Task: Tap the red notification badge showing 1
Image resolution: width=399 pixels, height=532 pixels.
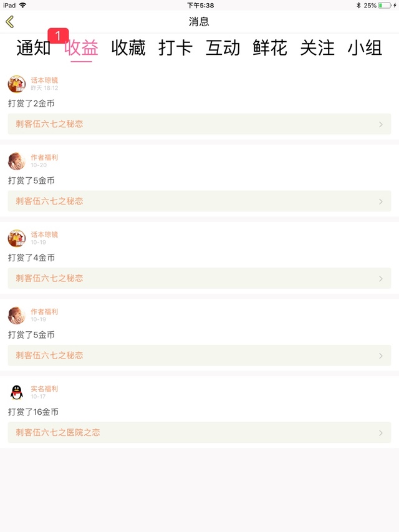Action: 58,36
